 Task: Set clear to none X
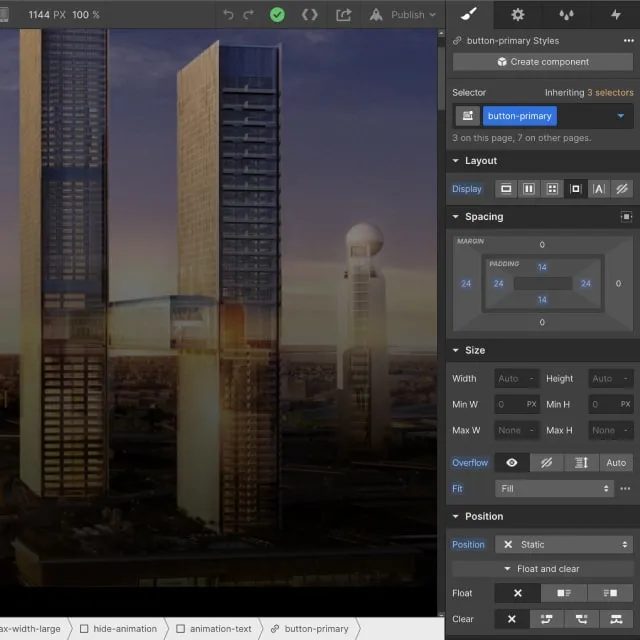click(512, 620)
